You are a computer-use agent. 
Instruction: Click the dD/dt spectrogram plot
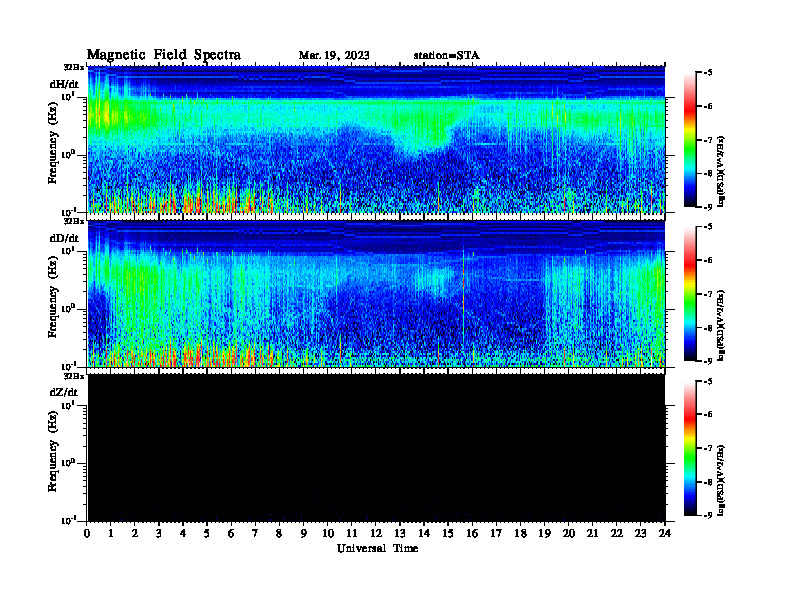[x=376, y=294]
